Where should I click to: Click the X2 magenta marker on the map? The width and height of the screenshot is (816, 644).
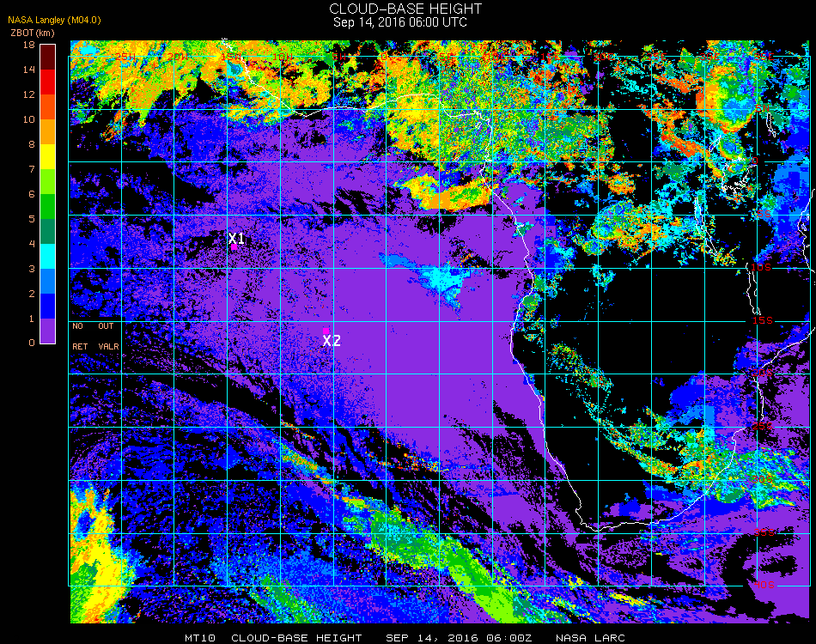tap(326, 331)
